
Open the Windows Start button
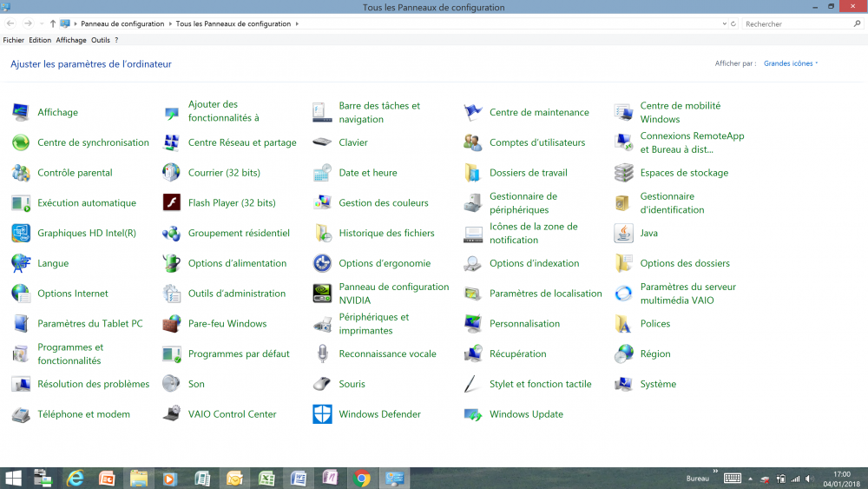(13, 478)
